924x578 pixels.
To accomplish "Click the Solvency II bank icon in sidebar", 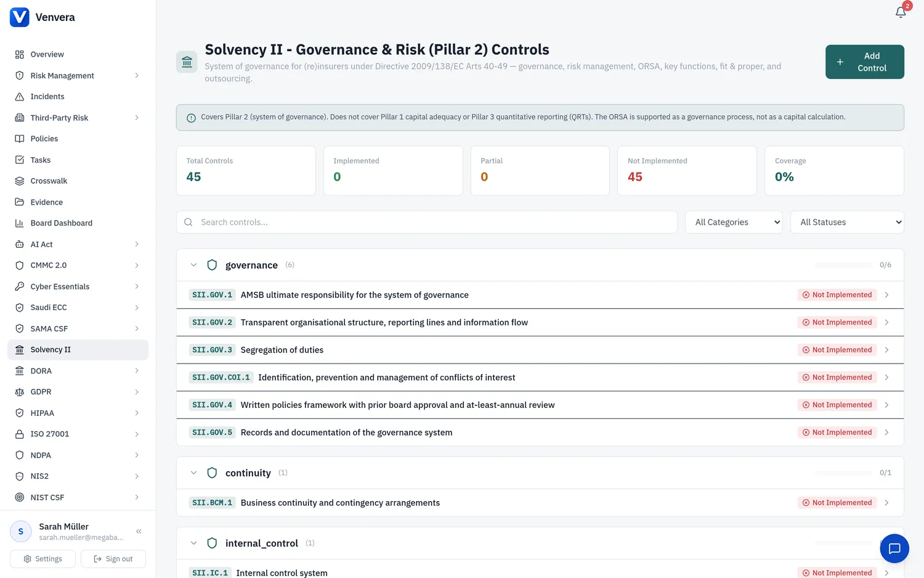I will point(20,349).
